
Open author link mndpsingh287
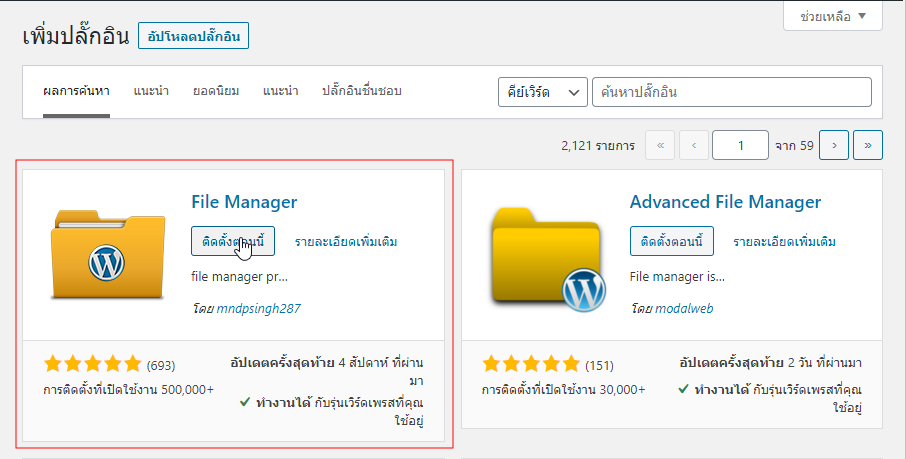[258, 309]
